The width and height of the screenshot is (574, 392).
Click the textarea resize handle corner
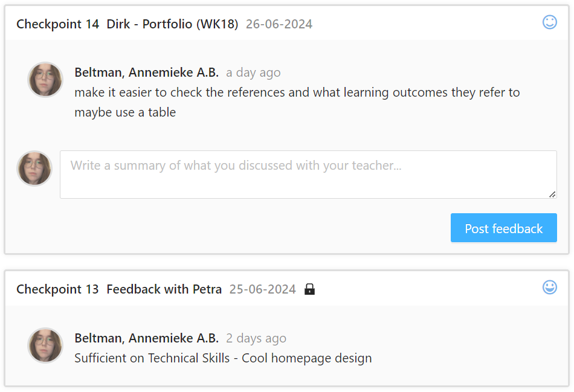(x=552, y=194)
